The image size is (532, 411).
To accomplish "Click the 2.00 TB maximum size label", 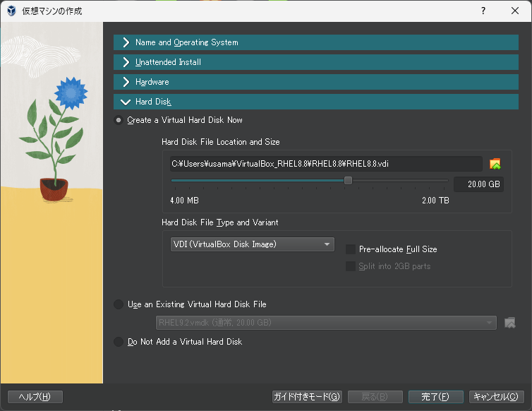I will [x=435, y=201].
